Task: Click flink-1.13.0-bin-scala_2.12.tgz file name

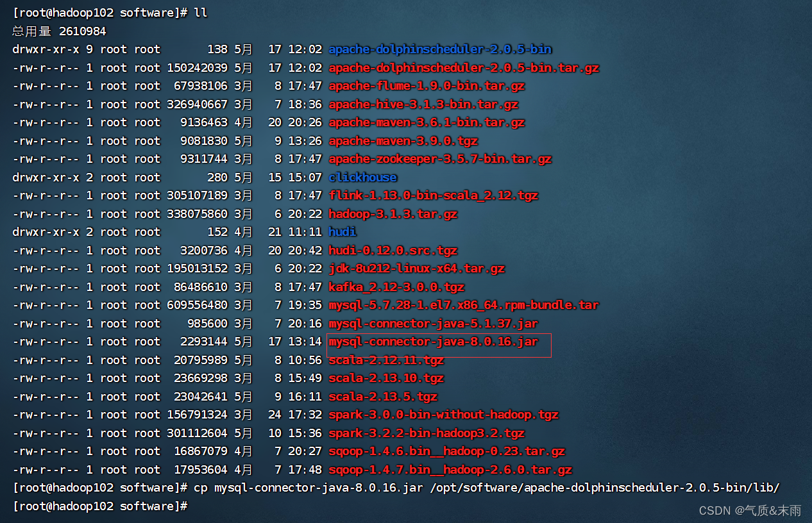Action: (434, 195)
